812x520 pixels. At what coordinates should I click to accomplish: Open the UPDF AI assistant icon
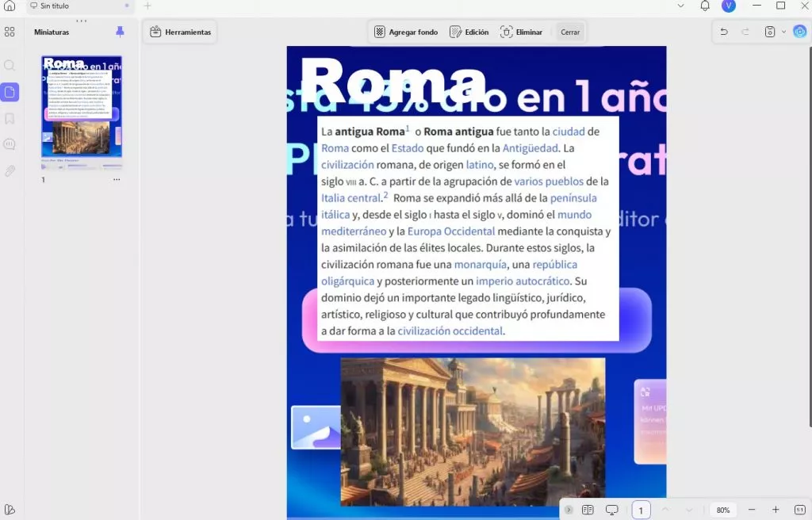point(799,32)
